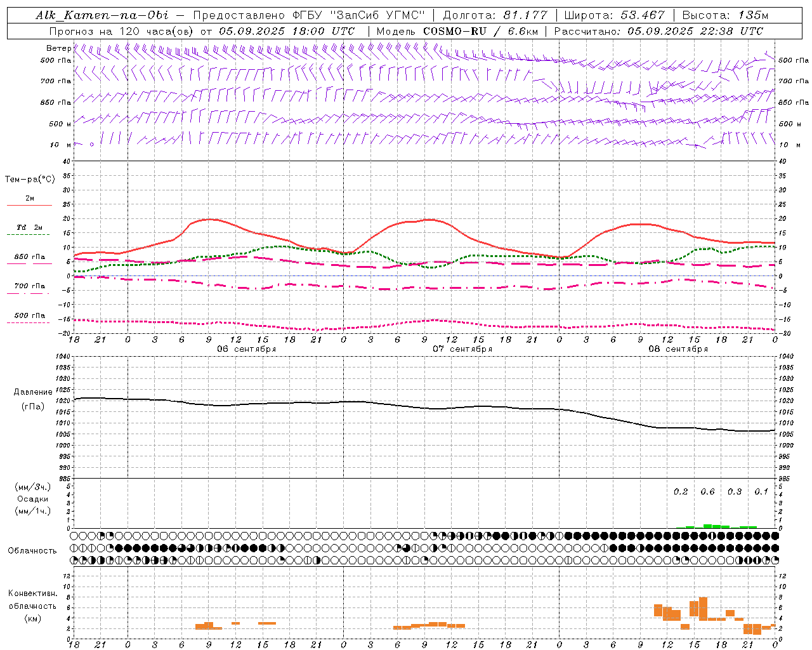The width and height of the screenshot is (812, 650).
Task: Click the (мм/1ч.) units label
Action: [x=32, y=511]
